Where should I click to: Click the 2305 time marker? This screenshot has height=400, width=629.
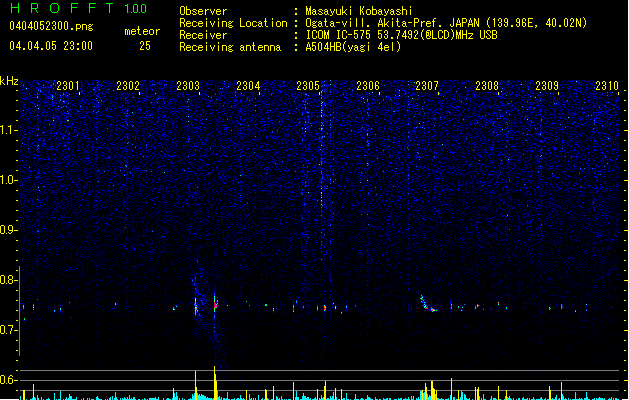click(x=308, y=86)
